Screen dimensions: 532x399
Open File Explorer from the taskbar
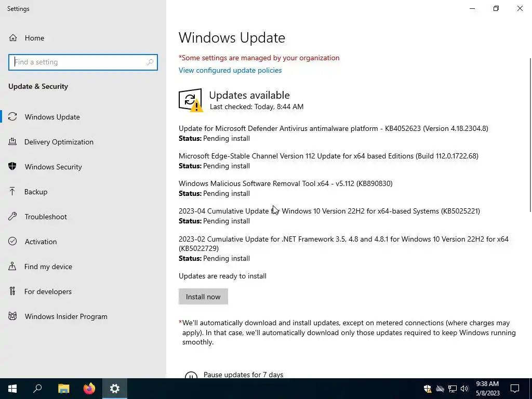(x=63, y=389)
